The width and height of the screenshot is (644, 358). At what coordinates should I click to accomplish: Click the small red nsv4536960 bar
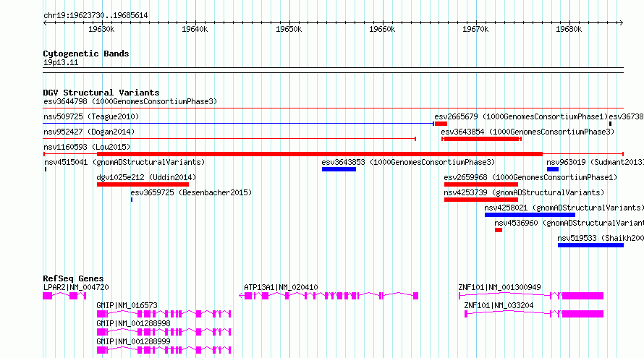[x=499, y=230]
